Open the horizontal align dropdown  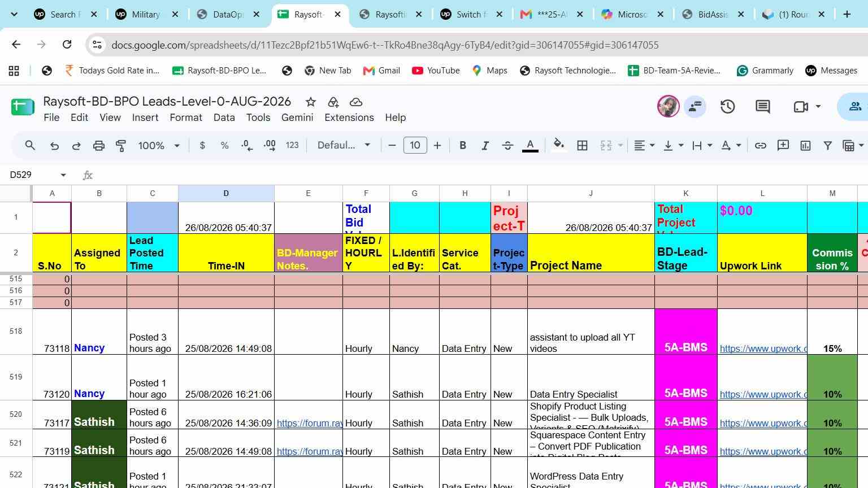[x=644, y=146]
